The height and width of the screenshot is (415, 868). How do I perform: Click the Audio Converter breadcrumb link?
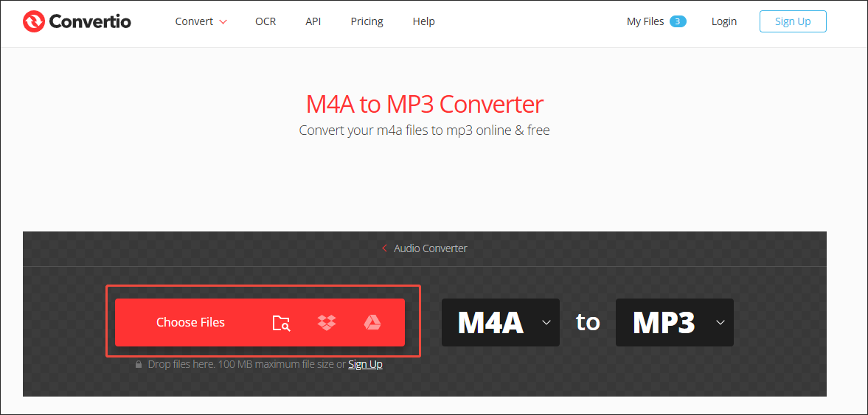(430, 248)
